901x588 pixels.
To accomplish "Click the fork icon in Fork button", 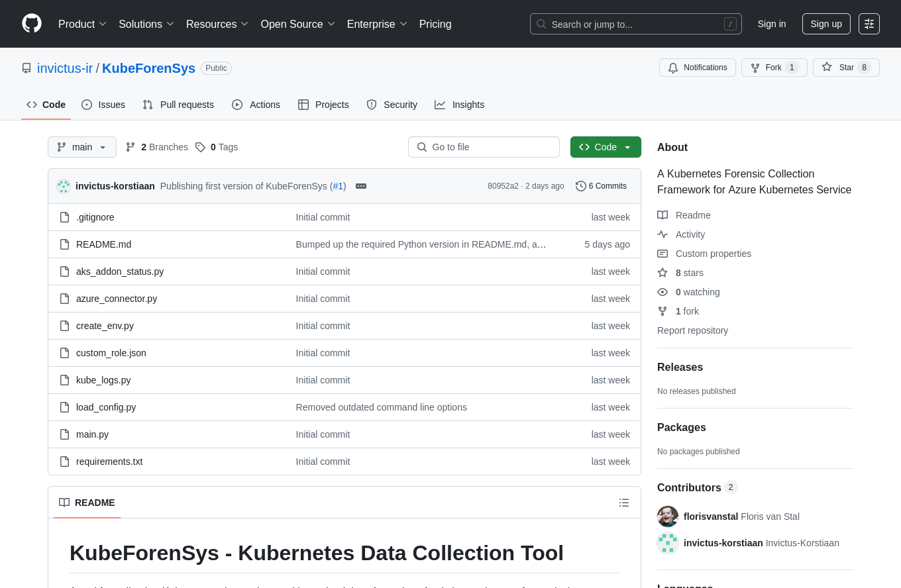I will tap(755, 68).
